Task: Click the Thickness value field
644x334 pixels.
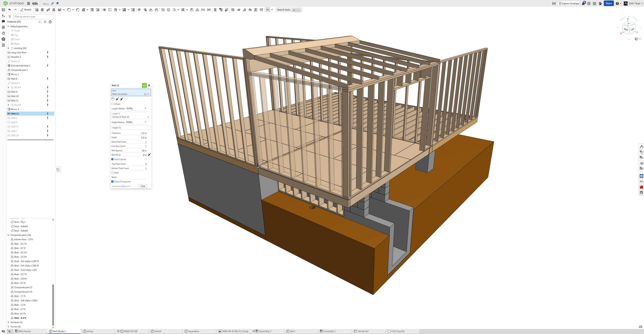Action: [134, 133]
